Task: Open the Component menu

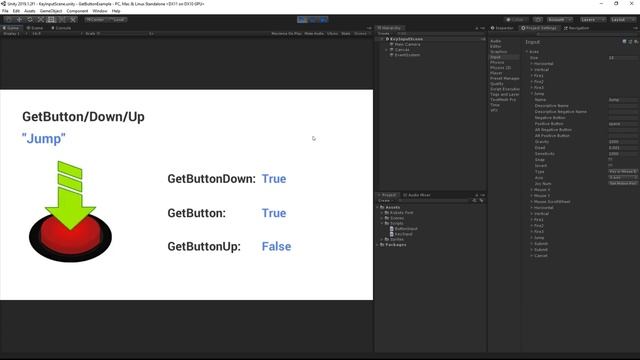Action: [77, 11]
